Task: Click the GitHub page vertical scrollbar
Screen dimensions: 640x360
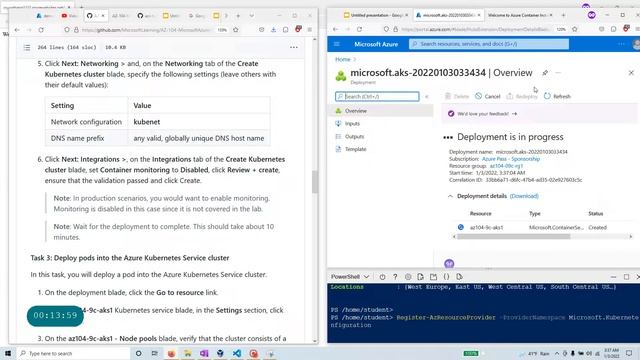Action: click(315, 182)
